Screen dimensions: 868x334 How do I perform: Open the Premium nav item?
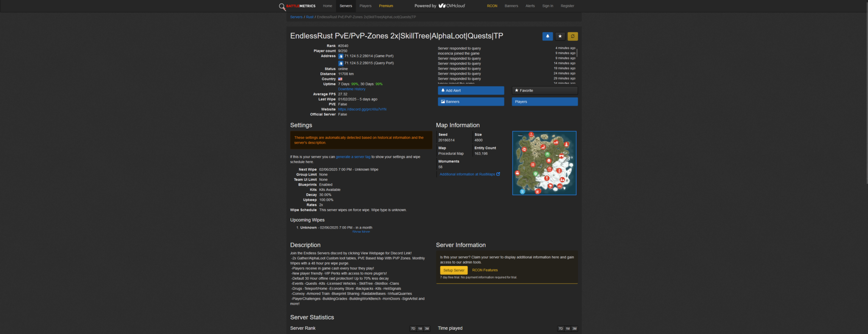click(x=386, y=6)
